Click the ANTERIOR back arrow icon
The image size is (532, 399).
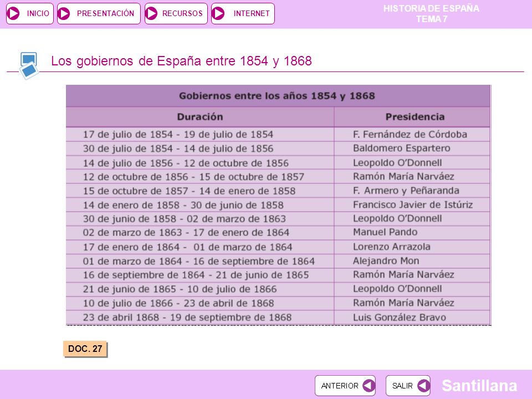(369, 386)
